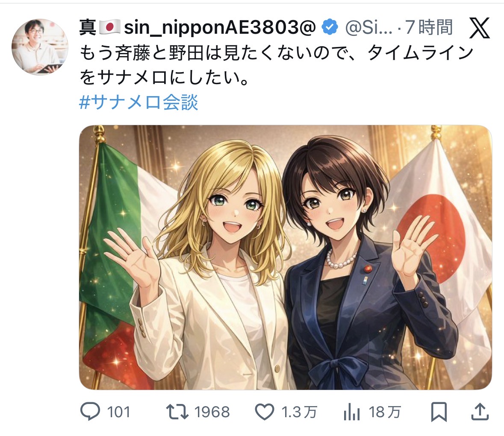Click the reply count 101
The width and height of the screenshot is (504, 436).
(x=118, y=412)
